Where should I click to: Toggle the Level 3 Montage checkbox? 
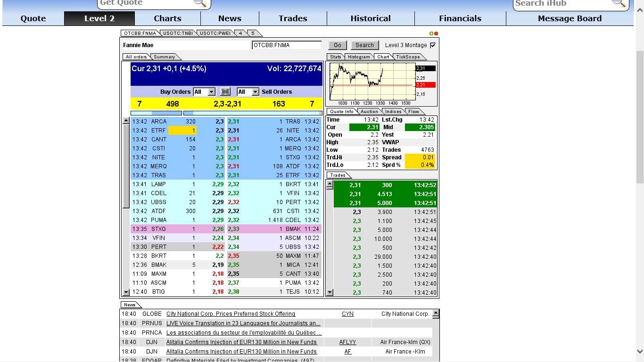433,45
